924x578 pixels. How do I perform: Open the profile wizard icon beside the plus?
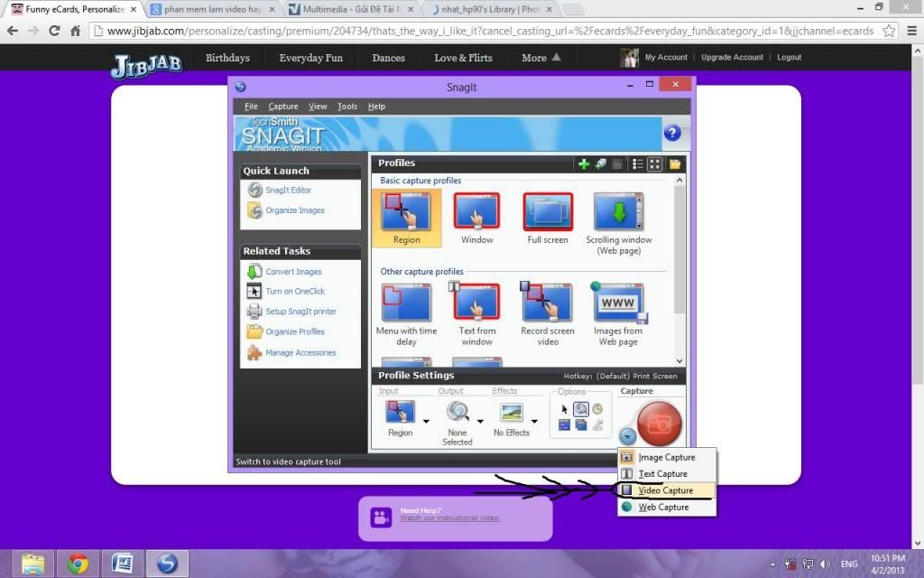[x=600, y=164]
